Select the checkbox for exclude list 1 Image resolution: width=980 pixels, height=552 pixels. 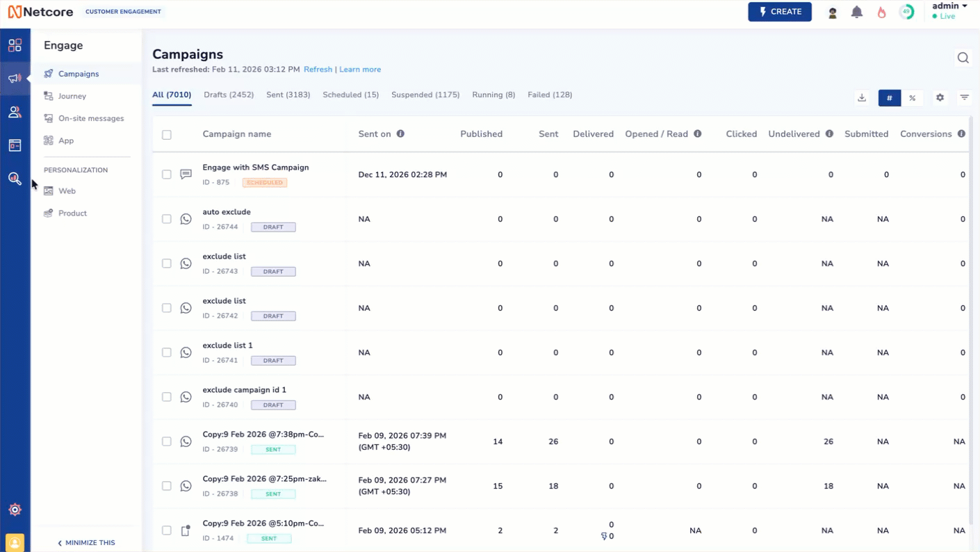point(166,352)
